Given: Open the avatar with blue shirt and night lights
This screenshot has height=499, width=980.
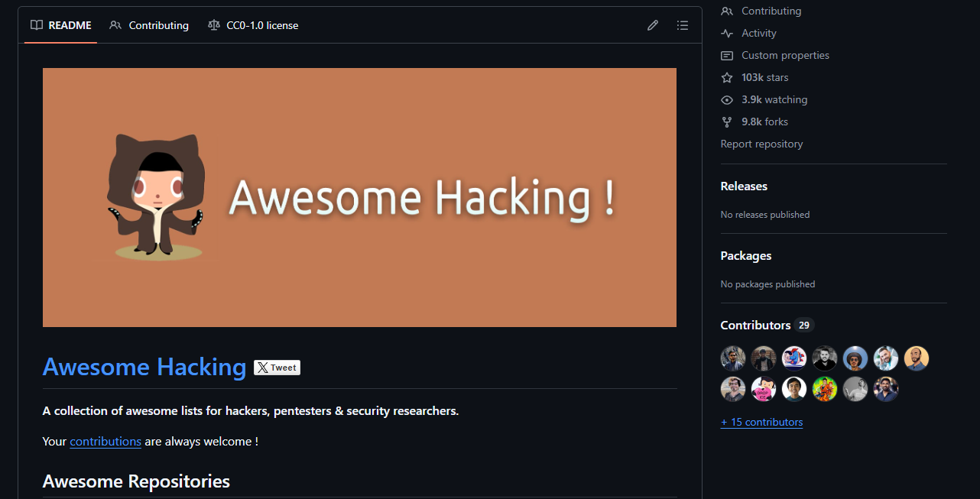Looking at the screenshot, I should tap(886, 389).
